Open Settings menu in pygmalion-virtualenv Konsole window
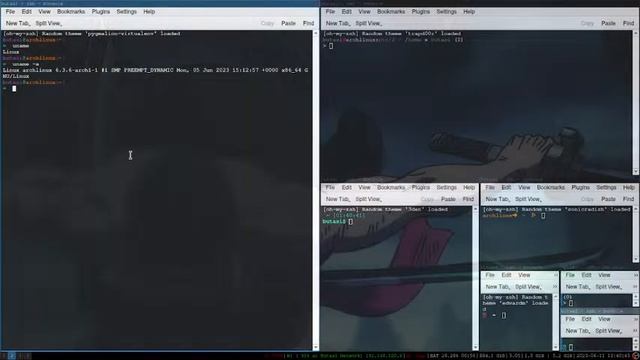Screen dimensions: 640x360 (x=127, y=12)
